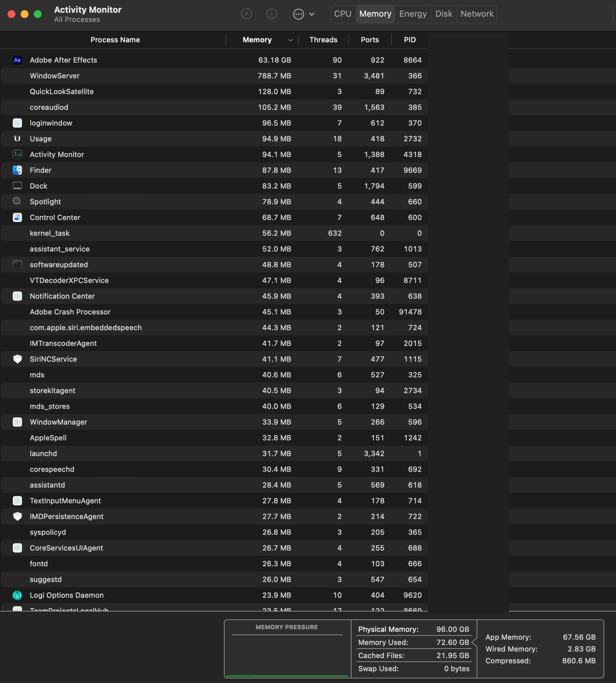The height and width of the screenshot is (683, 616).
Task: Click the Activity Monitor row icon
Action: pos(17,154)
